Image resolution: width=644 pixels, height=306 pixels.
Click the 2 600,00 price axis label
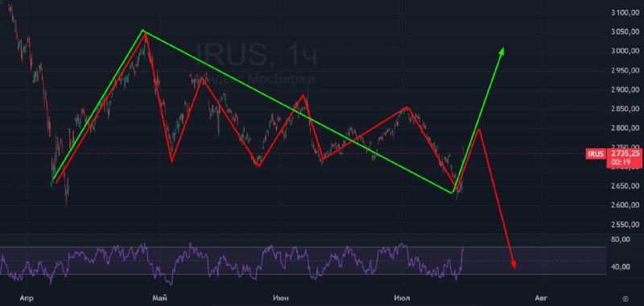pos(625,205)
